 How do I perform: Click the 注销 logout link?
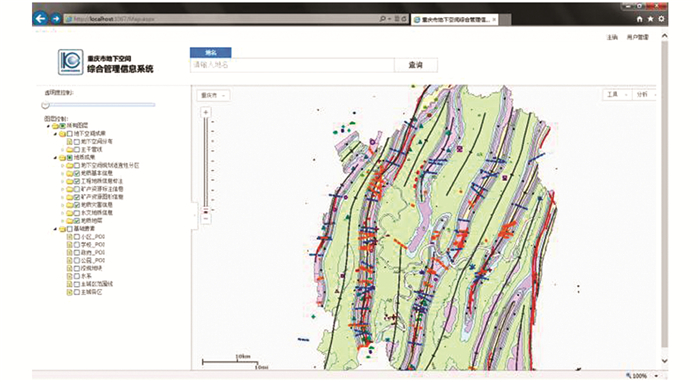pos(612,37)
